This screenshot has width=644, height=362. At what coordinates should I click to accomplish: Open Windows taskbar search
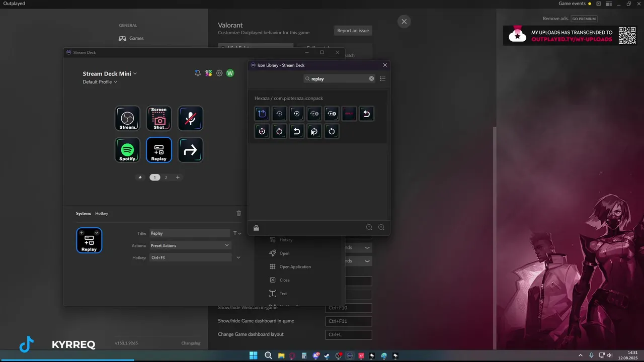pos(268,356)
